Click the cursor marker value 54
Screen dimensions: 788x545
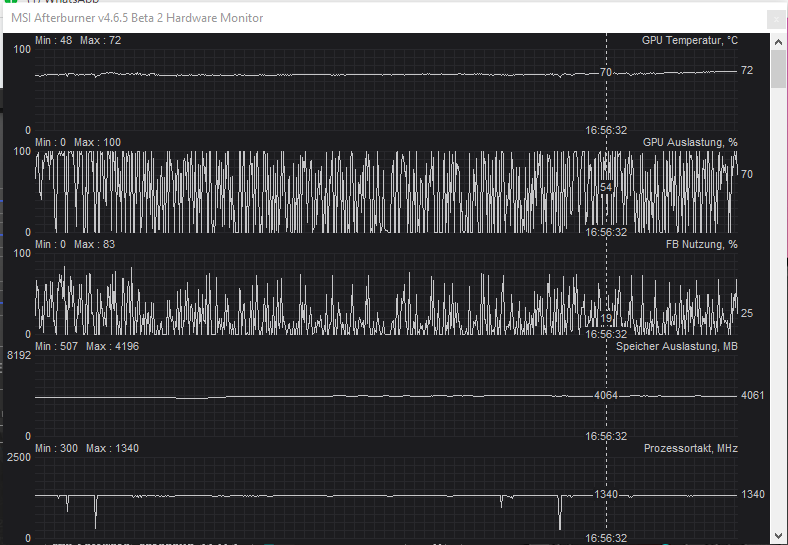(x=606, y=188)
